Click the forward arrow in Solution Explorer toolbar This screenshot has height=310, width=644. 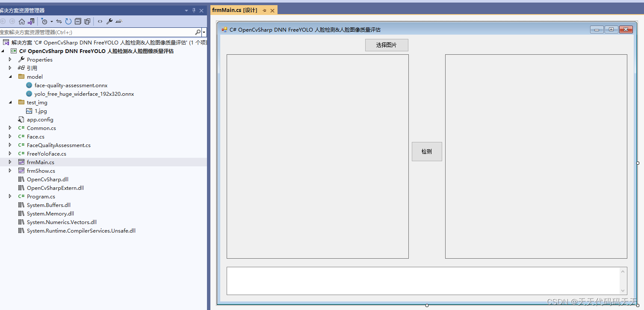pos(12,21)
